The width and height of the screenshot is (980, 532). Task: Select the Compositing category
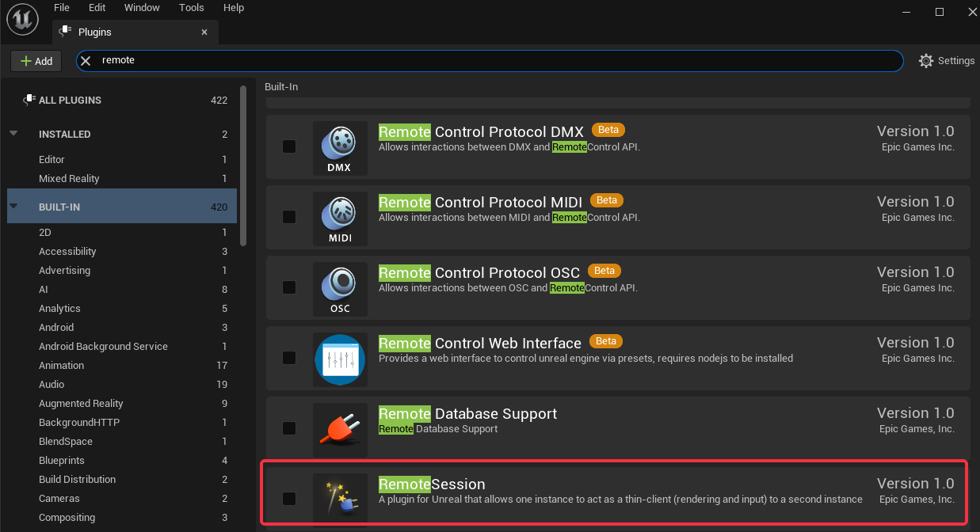122,517
